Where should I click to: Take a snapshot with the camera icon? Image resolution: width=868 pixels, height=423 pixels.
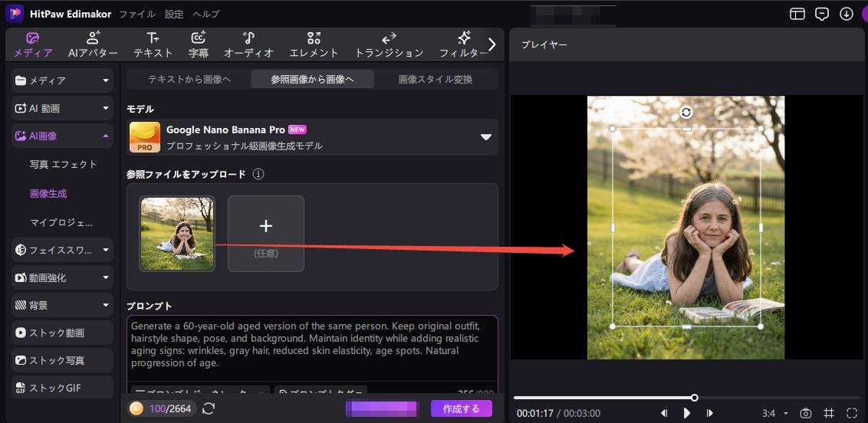pos(806,413)
